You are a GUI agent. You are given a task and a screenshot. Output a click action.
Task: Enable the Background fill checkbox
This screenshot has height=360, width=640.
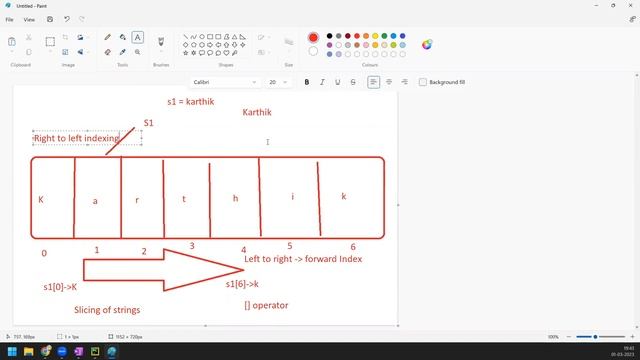tap(423, 82)
